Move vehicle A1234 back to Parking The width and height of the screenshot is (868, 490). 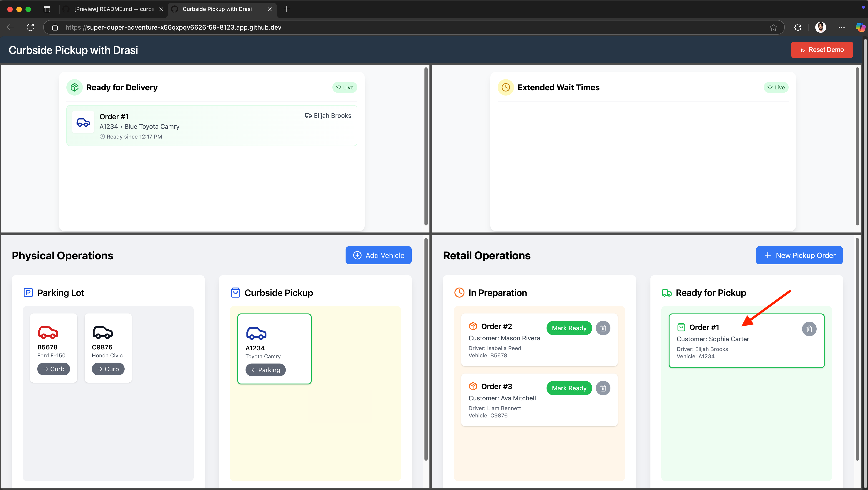point(266,370)
